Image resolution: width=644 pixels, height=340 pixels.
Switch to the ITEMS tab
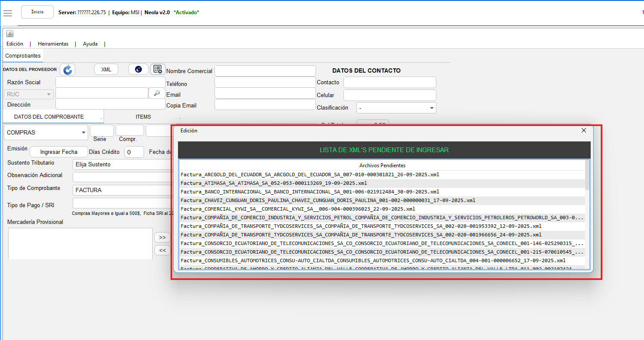[x=143, y=117]
